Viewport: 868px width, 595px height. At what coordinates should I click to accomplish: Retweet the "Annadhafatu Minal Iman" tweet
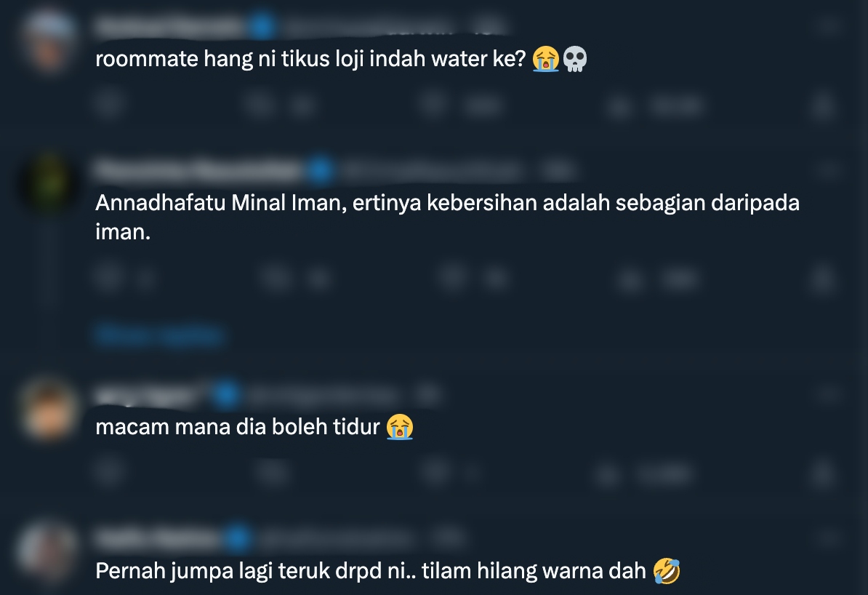point(276,278)
